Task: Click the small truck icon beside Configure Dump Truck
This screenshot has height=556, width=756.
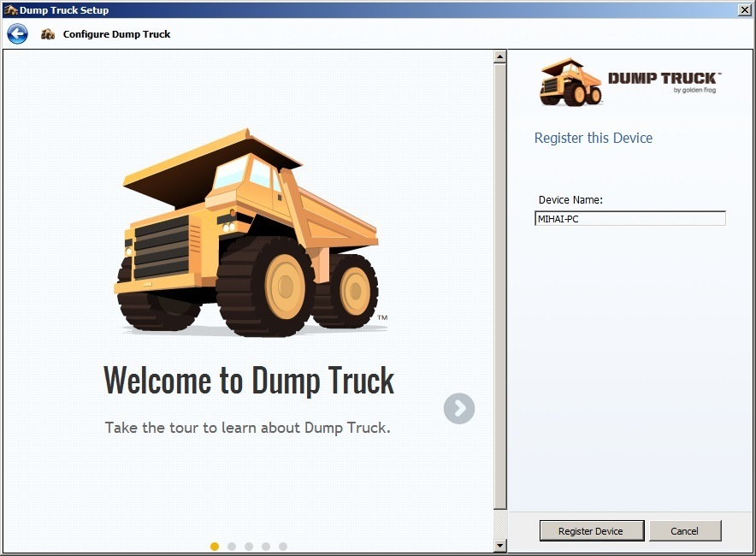Action: pos(47,34)
